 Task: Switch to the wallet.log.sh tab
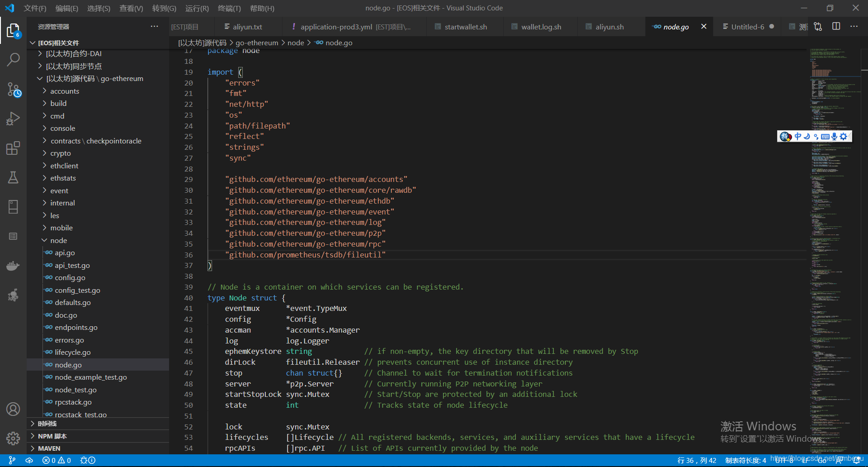[x=541, y=27]
